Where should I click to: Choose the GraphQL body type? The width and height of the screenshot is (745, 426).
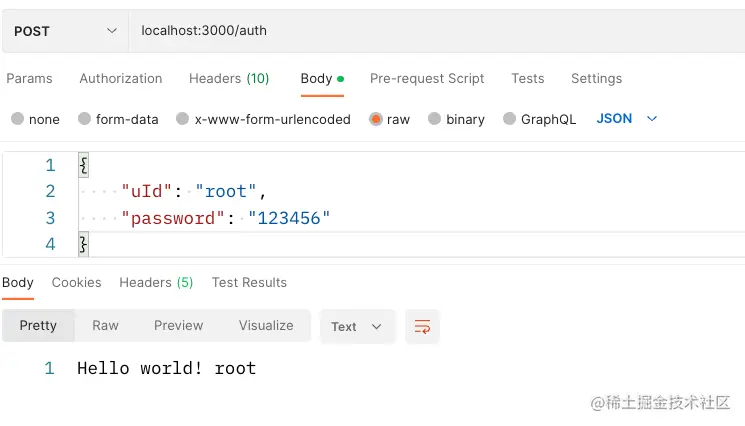pos(509,119)
